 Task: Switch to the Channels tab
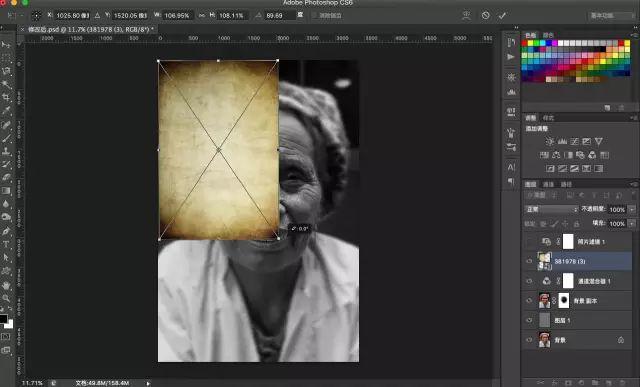pyautogui.click(x=548, y=185)
